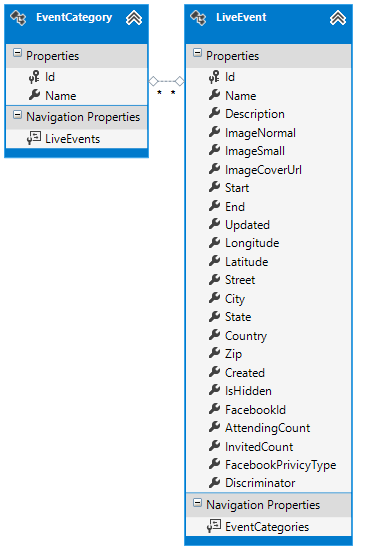Click the wrench icon beside Discriminator
This screenshot has height=551, width=366.
[214, 482]
